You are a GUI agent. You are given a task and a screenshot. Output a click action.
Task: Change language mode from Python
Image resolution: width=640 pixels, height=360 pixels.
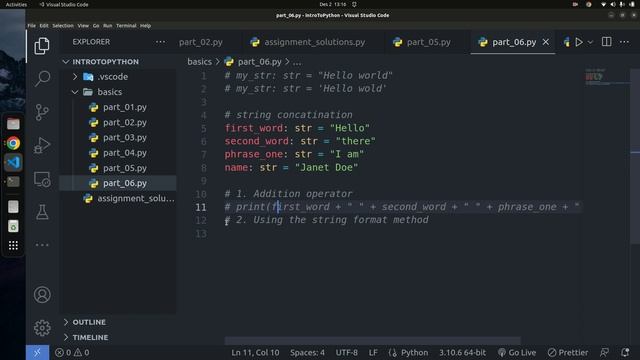coord(414,353)
